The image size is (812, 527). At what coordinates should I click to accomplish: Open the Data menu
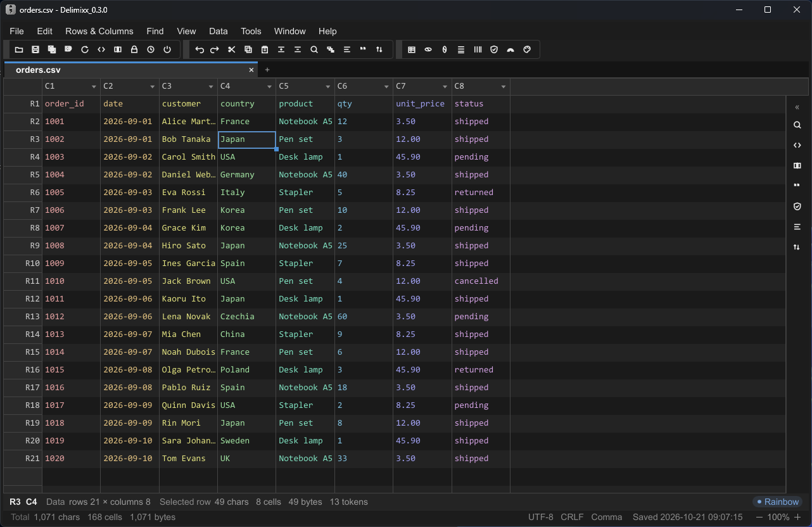[219, 31]
